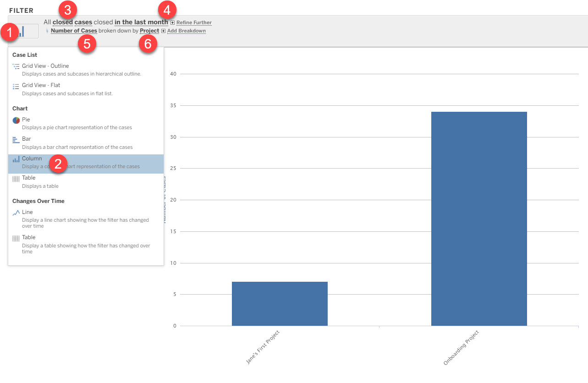Open the Project breakdown dropdown link

[149, 31]
